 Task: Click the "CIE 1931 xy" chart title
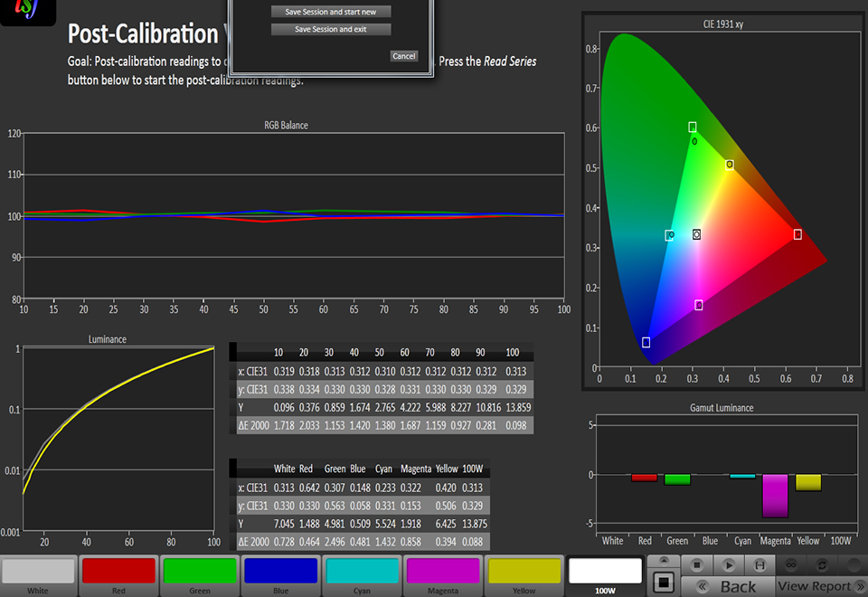click(723, 24)
